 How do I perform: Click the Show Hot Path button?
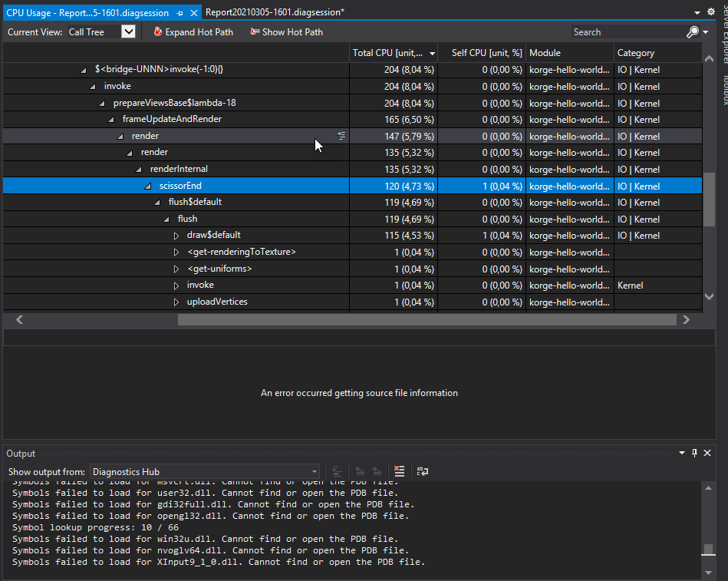(x=285, y=32)
